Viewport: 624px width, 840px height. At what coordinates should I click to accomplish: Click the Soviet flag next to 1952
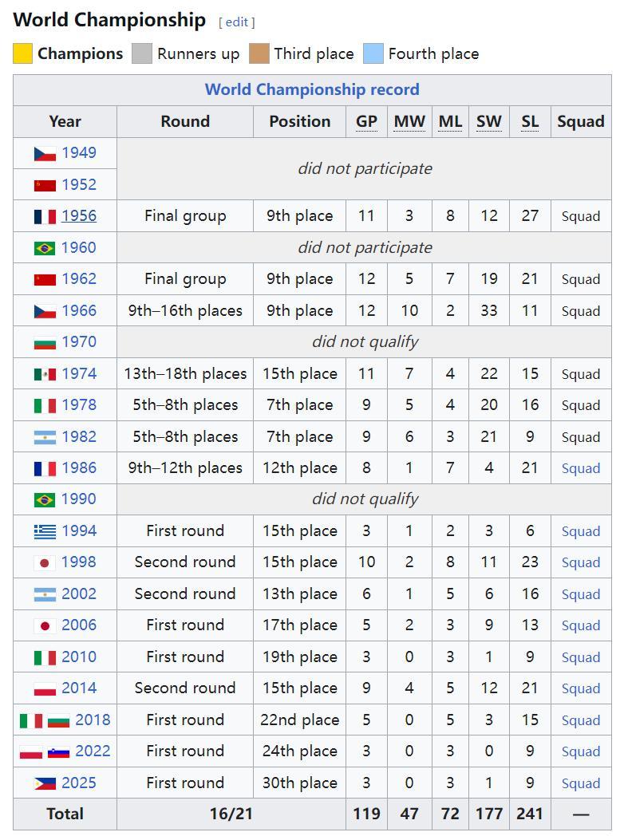45,185
